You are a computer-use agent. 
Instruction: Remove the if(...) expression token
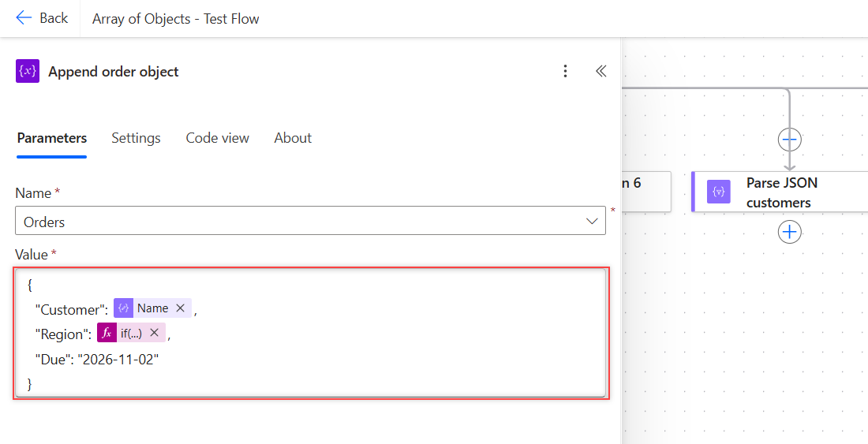(x=155, y=333)
